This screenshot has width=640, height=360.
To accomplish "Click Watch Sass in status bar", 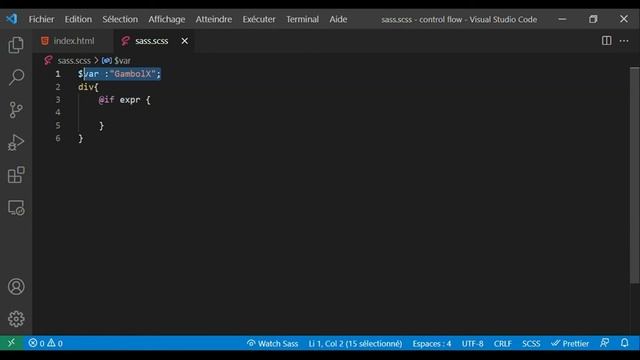I will pyautogui.click(x=272, y=343).
